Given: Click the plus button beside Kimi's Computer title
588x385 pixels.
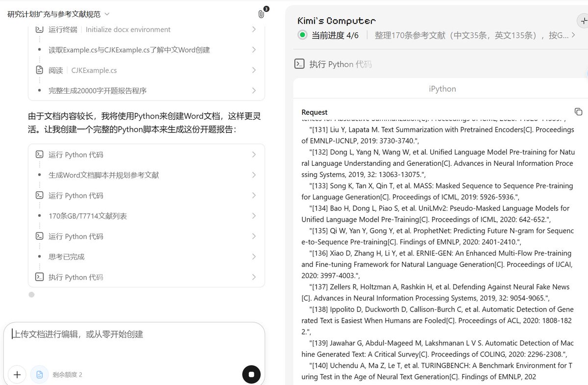Looking at the screenshot, I should (x=583, y=21).
